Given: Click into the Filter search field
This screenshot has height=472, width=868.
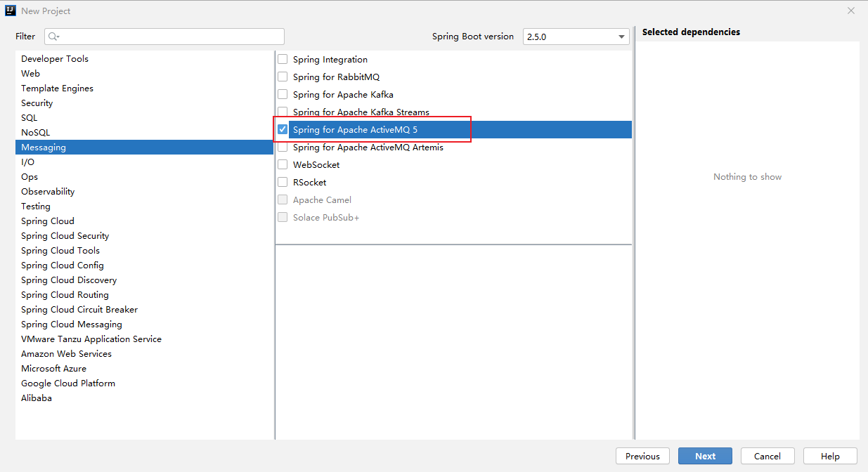Looking at the screenshot, I should [x=164, y=37].
